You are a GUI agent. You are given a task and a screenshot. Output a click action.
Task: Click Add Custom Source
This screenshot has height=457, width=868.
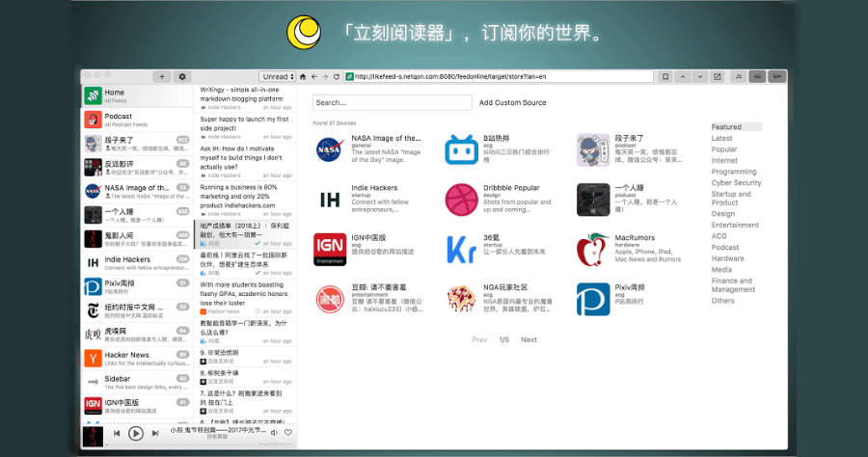[x=513, y=102]
